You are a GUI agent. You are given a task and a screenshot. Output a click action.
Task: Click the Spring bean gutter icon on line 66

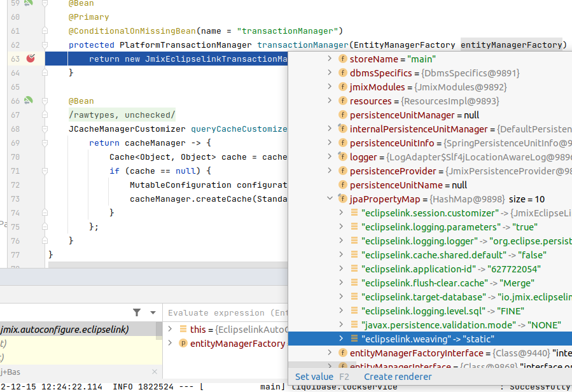(x=28, y=101)
